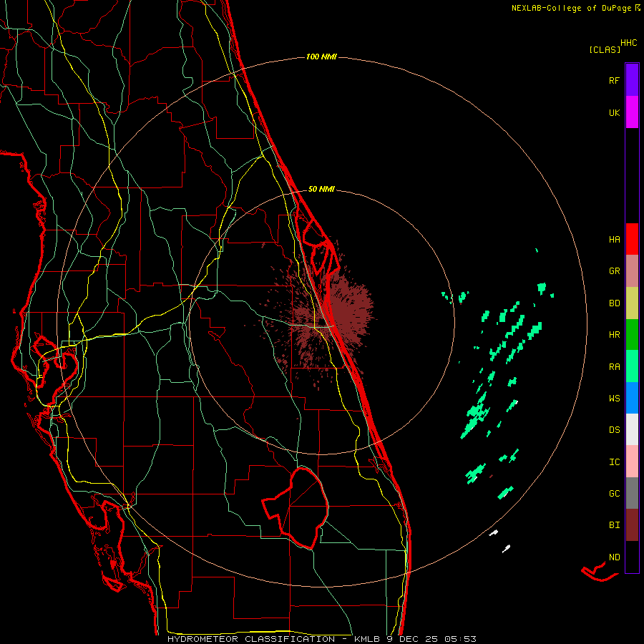This screenshot has height=644, width=644.
Task: Click the blue WS legend color swatch
Action: [x=632, y=398]
